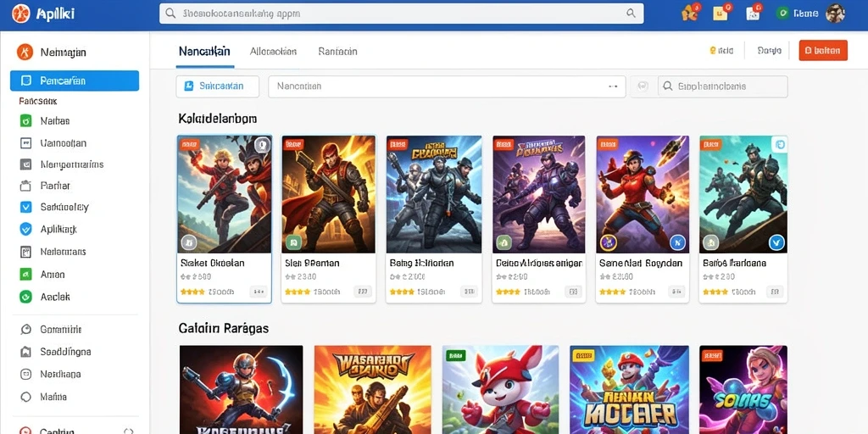
Task: Click the star rating on the Bariós card
Action: [715, 292]
